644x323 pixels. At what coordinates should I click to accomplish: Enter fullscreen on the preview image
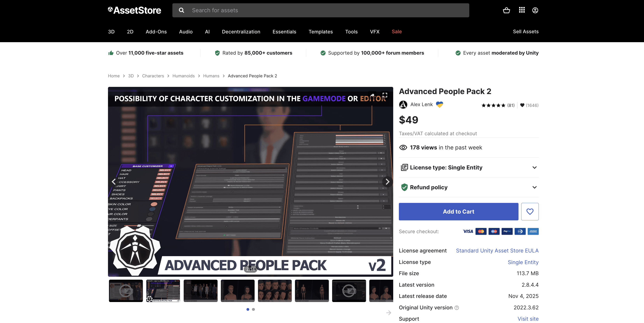coord(385,95)
